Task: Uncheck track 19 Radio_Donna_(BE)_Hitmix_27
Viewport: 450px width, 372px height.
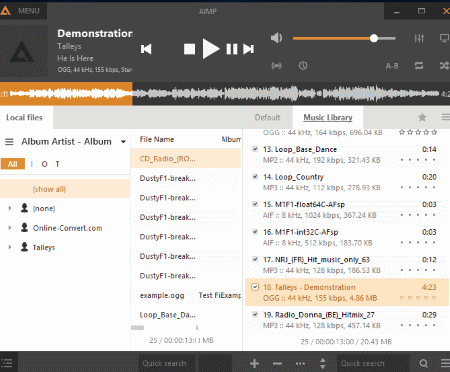Action: point(255,314)
